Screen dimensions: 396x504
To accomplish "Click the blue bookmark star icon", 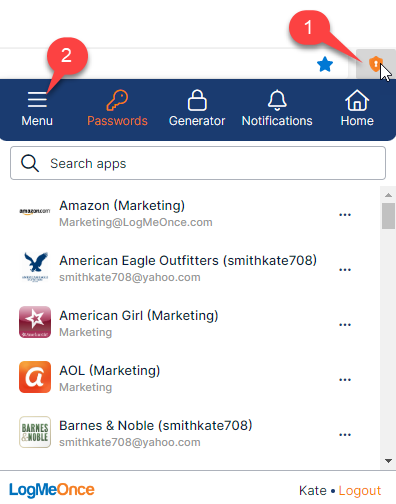I will (325, 64).
